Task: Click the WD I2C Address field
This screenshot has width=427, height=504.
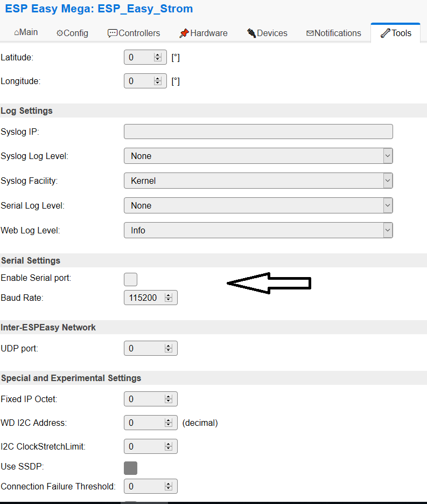Action: (151, 423)
